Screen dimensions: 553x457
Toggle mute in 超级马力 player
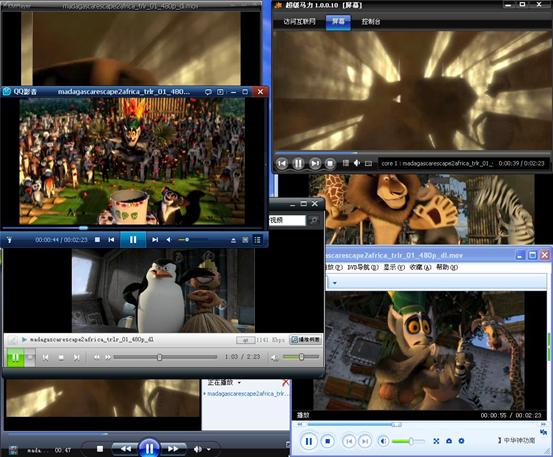pos(357,163)
